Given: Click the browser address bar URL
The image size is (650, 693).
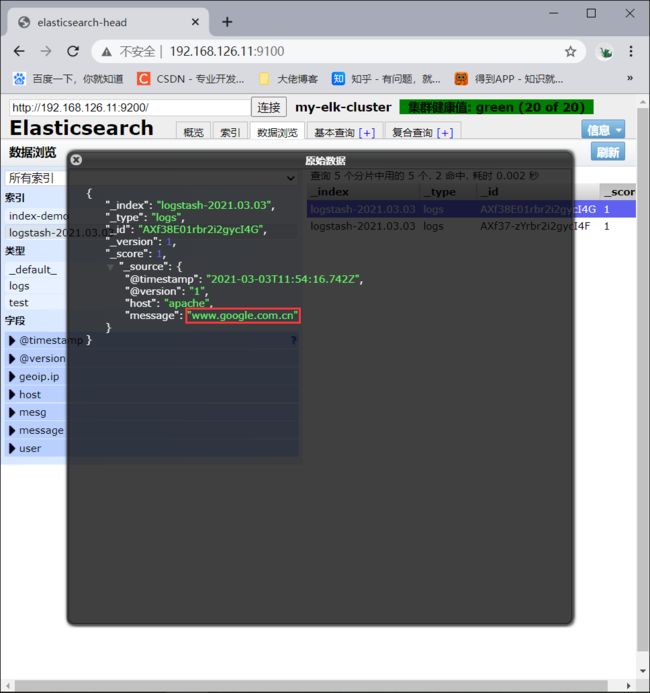Looking at the screenshot, I should coord(227,52).
